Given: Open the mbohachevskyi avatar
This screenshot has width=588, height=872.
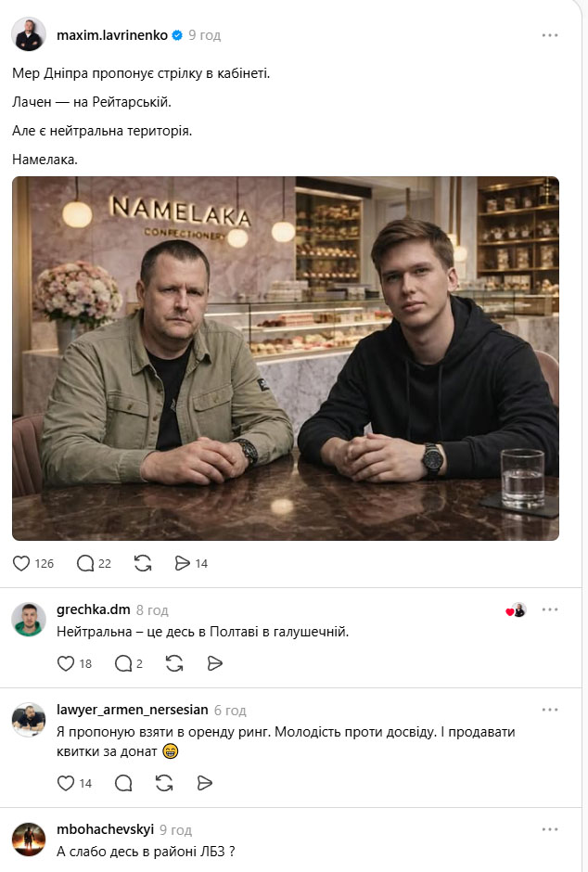Looking at the screenshot, I should pyautogui.click(x=29, y=840).
